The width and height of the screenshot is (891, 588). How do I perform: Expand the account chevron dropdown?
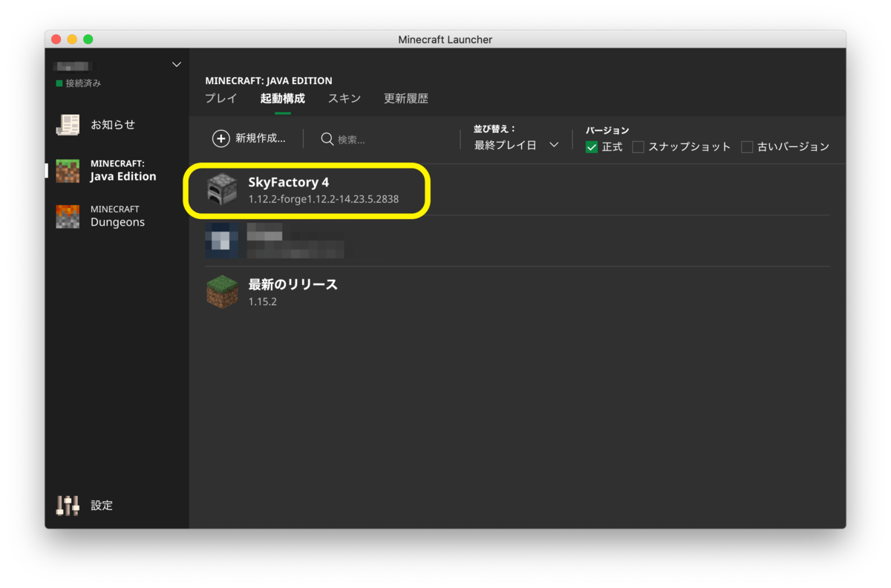point(177,65)
